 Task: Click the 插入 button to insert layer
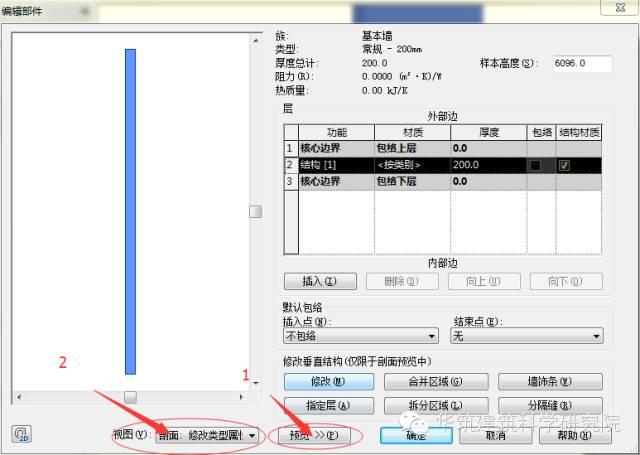[321, 281]
